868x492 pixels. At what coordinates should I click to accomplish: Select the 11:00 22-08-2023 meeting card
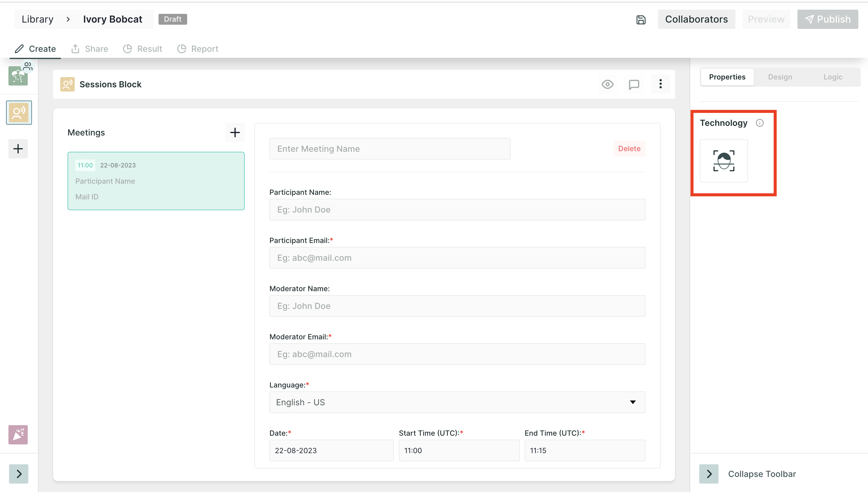pos(156,181)
